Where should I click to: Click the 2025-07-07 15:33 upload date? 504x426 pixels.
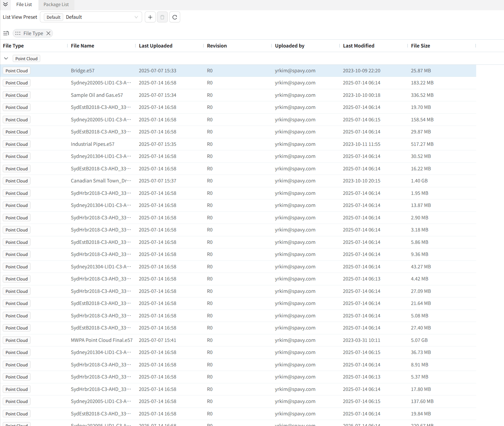pyautogui.click(x=158, y=70)
